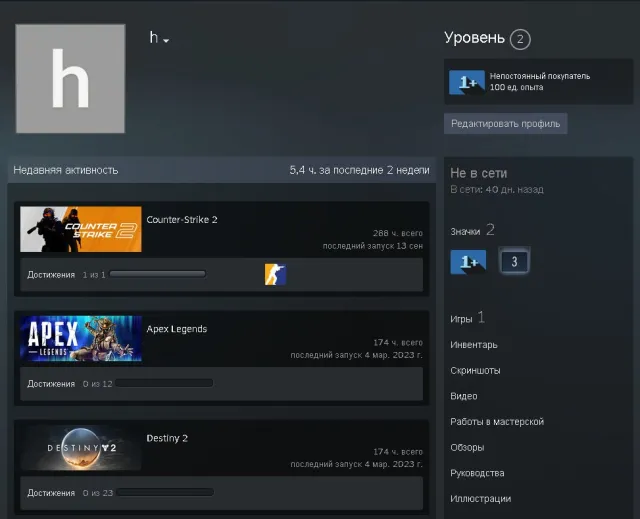The height and width of the screenshot is (519, 640).
Task: Click the Недавняя активность header
Action: [66, 170]
